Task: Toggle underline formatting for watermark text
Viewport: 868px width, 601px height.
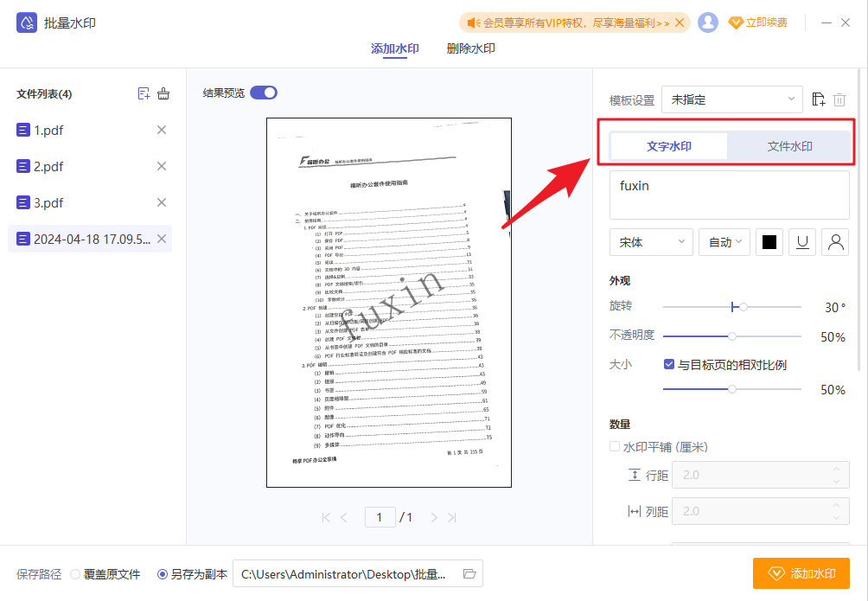Action: 801,242
